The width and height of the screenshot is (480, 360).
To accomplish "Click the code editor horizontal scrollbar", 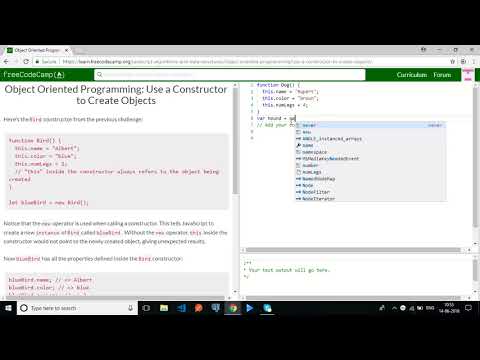I will 353,250.
